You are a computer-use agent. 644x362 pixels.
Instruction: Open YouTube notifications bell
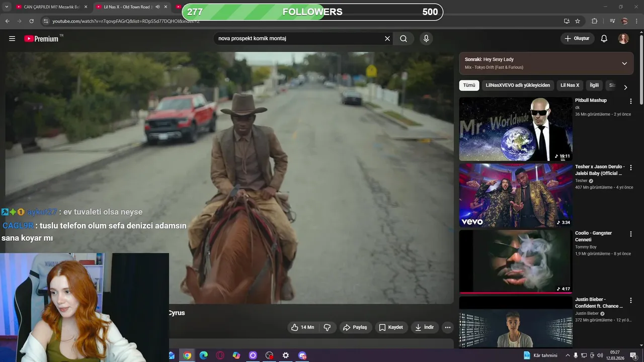coord(604,39)
